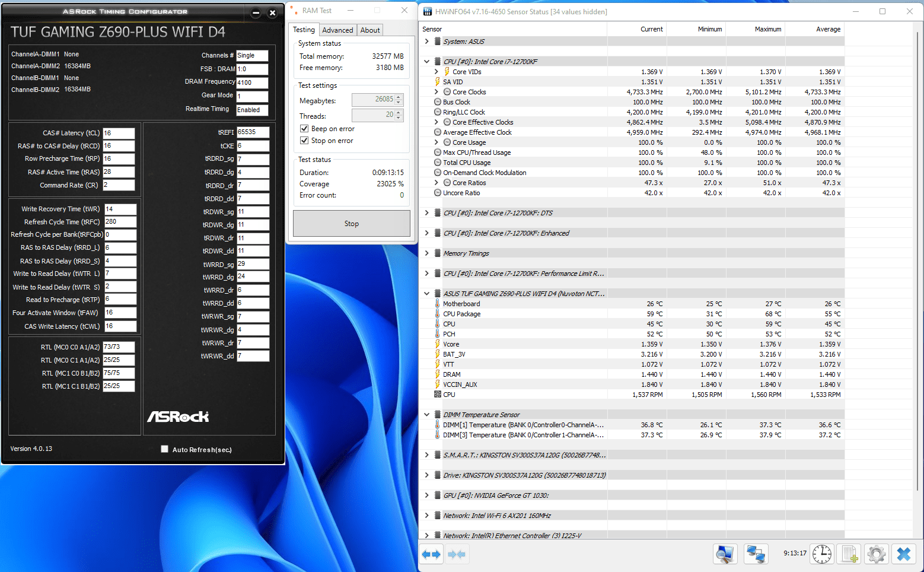Switch to the Testing tab in RAM Test
The height and width of the screenshot is (572, 924).
tap(304, 30)
